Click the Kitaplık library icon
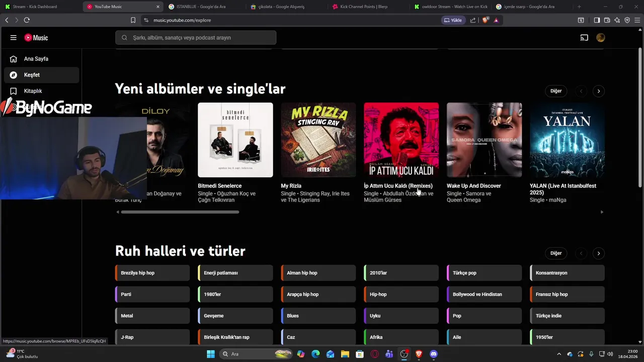Image resolution: width=644 pixels, height=362 pixels. click(14, 91)
